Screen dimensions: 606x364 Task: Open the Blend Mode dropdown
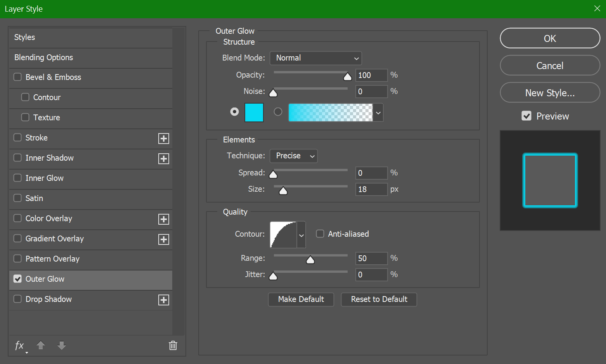[x=316, y=58]
